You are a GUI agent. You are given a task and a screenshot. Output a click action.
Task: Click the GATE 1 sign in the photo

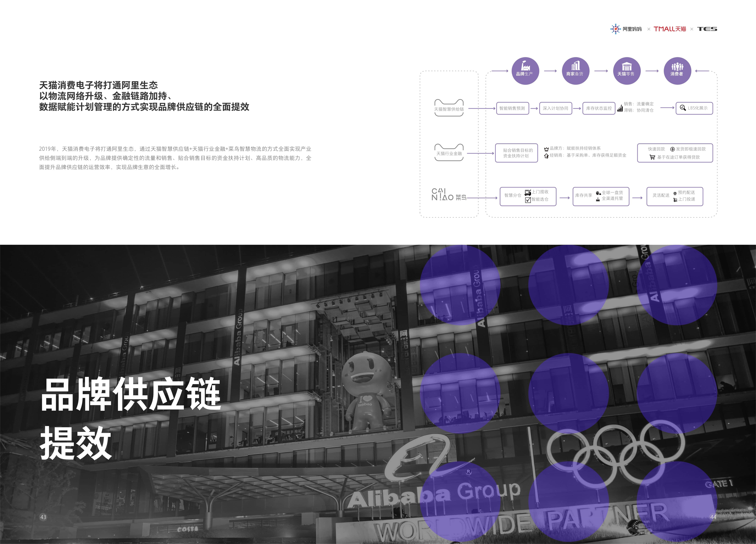click(719, 484)
